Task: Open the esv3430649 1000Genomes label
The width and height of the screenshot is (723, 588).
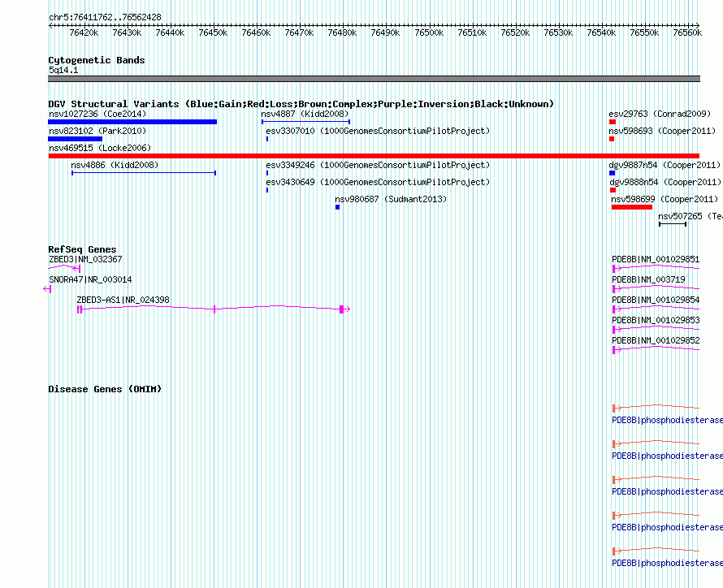Action: coord(378,182)
